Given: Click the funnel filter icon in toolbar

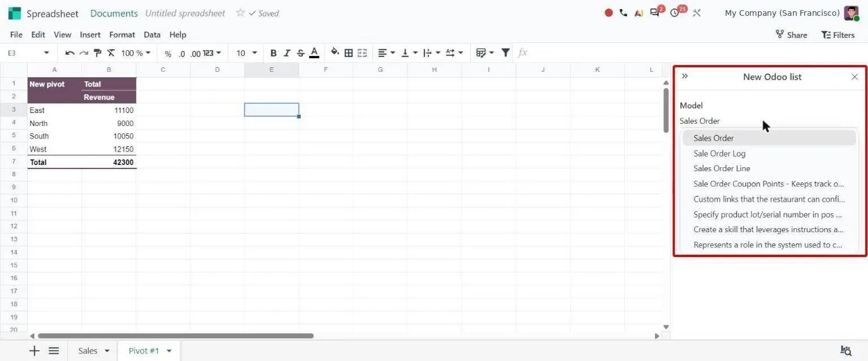Looking at the screenshot, I should [506, 53].
